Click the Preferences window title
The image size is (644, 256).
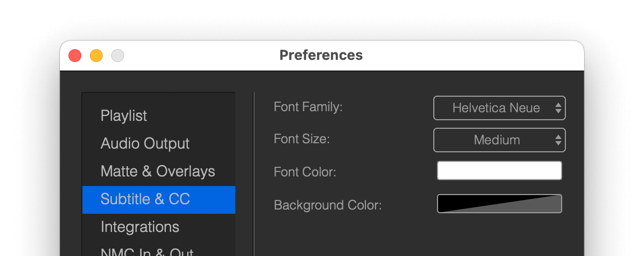[x=321, y=55]
